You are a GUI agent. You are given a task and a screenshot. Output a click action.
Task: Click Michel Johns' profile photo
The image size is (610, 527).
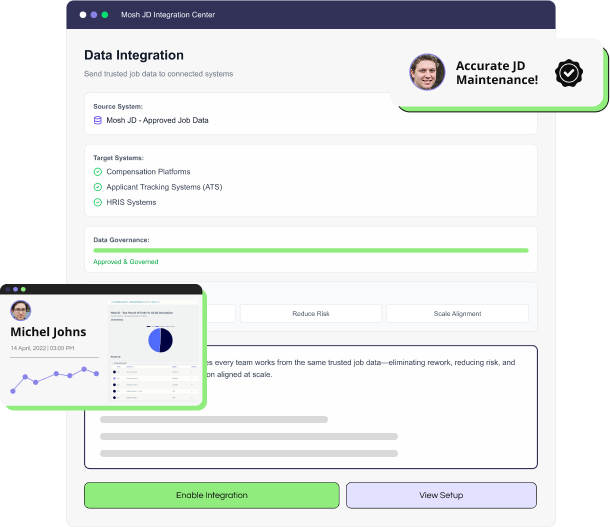click(x=21, y=310)
